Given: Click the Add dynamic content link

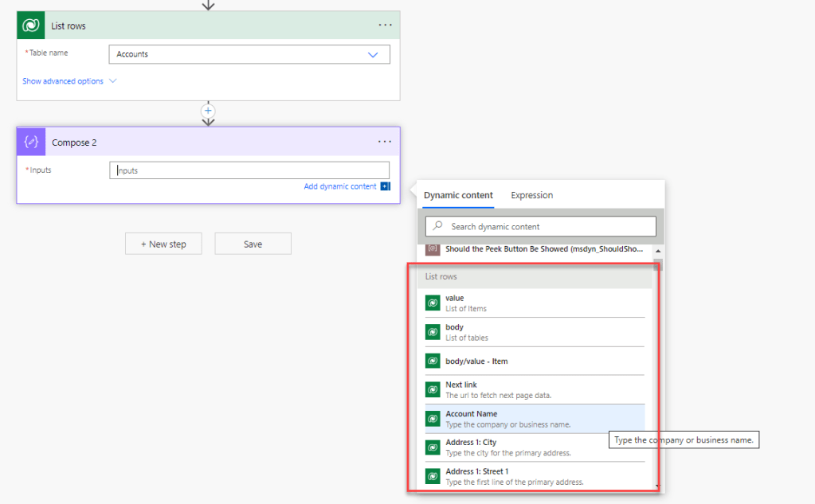Looking at the screenshot, I should click(340, 186).
